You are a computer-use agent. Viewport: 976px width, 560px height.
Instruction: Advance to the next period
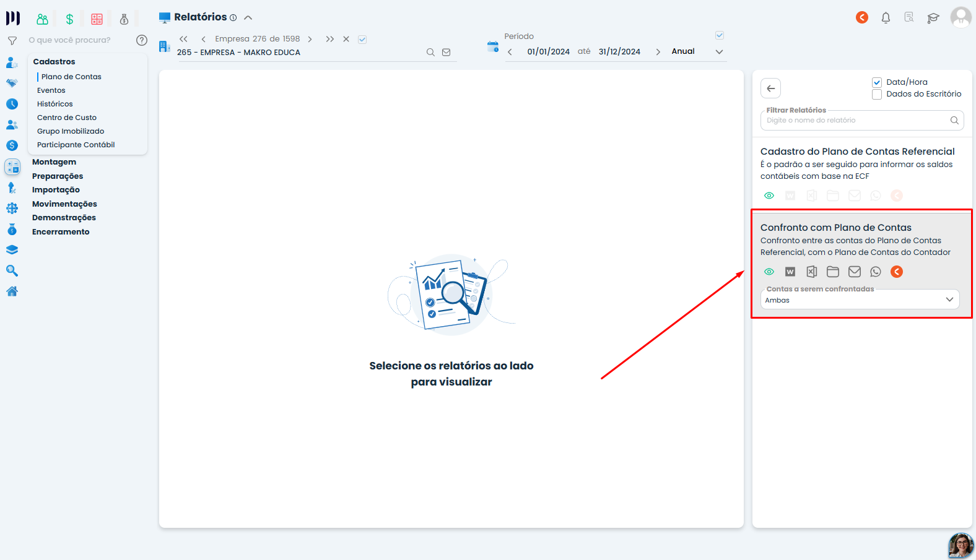(658, 52)
